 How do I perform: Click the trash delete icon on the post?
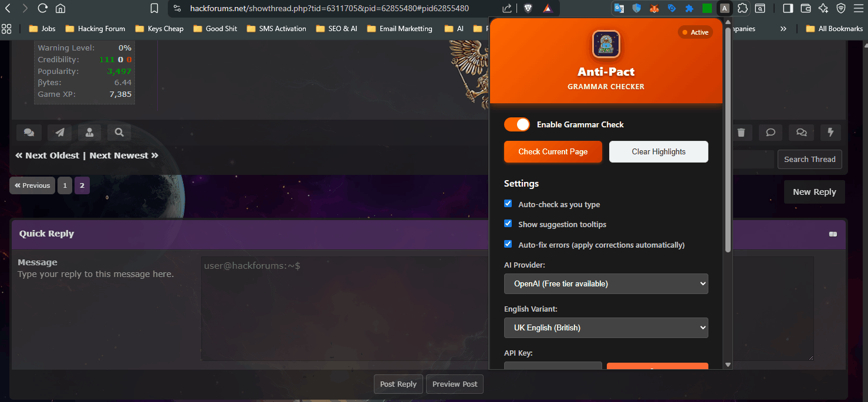click(x=741, y=133)
